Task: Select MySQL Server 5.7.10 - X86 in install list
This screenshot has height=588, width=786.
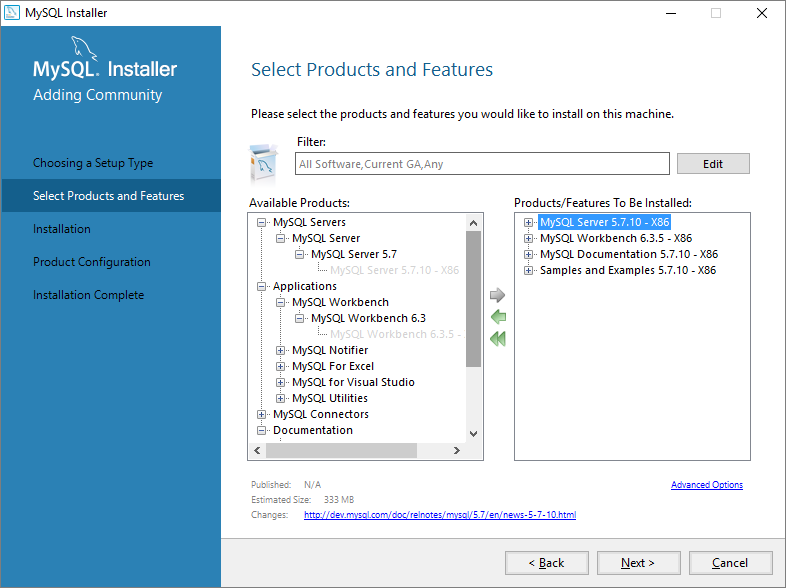Action: (x=605, y=222)
